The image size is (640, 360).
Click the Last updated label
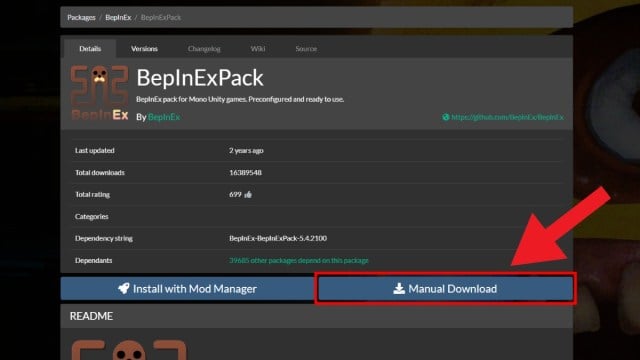[95, 151]
